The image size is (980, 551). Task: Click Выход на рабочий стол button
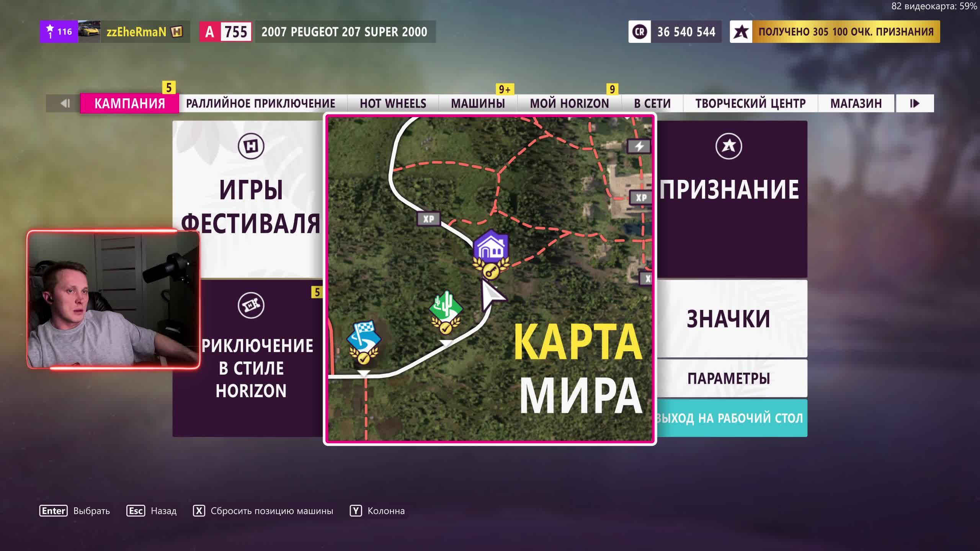coord(730,418)
